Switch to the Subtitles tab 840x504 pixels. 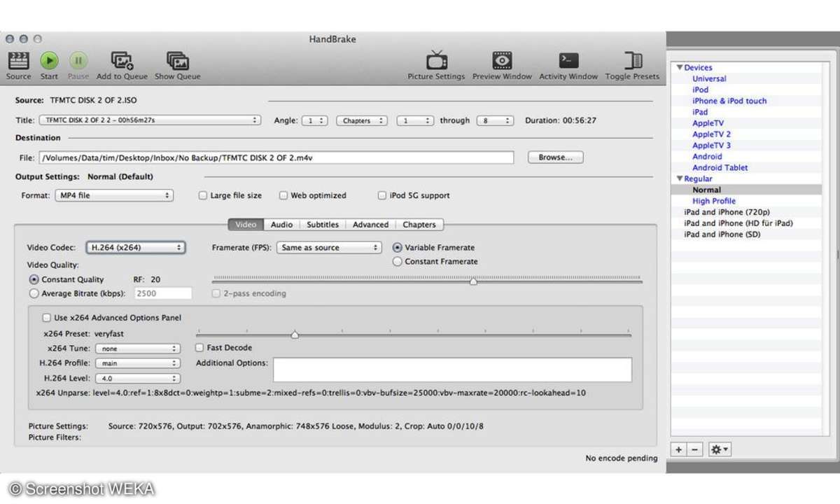coord(322,225)
